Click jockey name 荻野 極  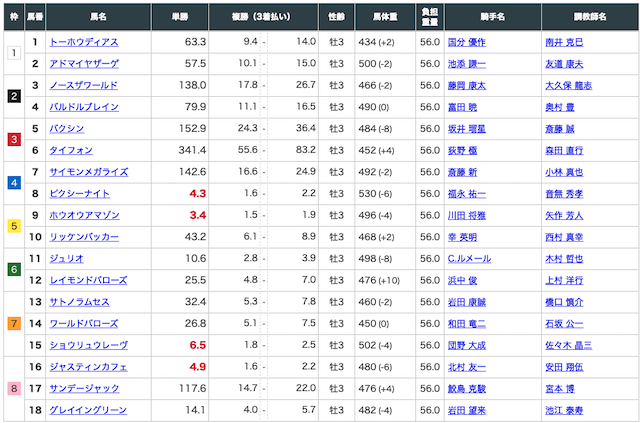pos(462,150)
